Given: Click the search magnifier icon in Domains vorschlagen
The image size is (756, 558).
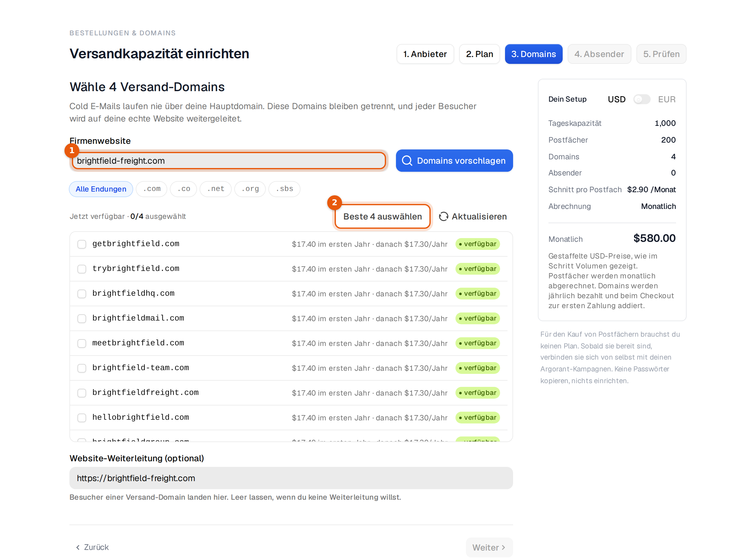Looking at the screenshot, I should [x=407, y=161].
